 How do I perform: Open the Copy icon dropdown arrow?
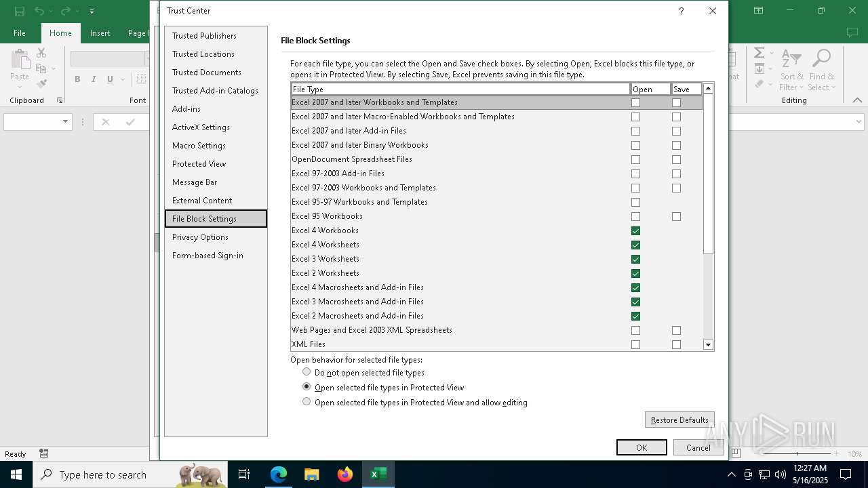click(x=53, y=68)
